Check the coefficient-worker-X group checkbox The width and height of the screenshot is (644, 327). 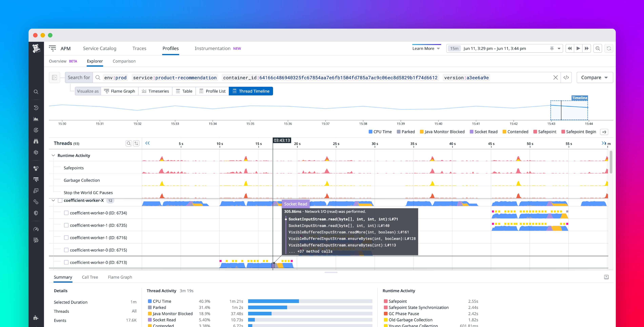click(60, 200)
